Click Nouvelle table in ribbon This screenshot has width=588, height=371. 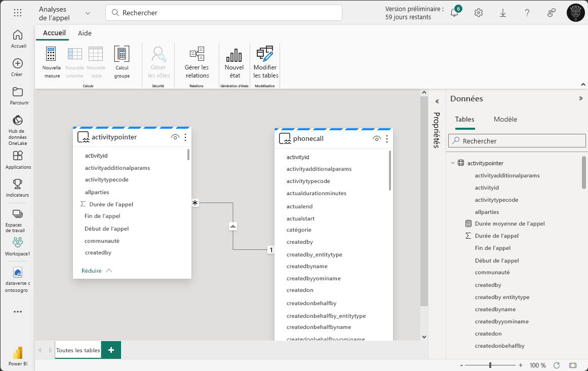[x=96, y=62]
